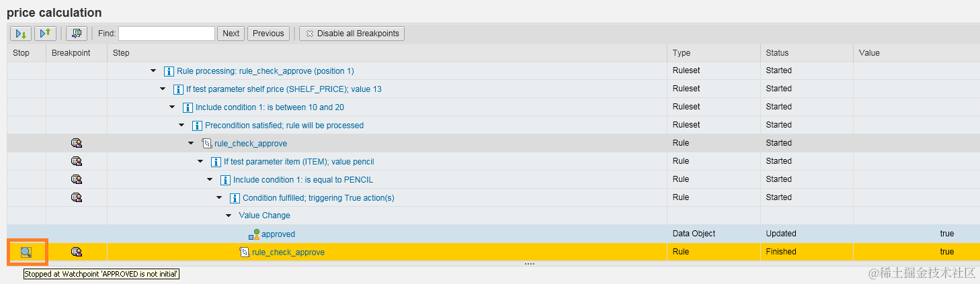Click the step-forward icon with green down arrow
The image size is (980, 284).
[x=21, y=33]
